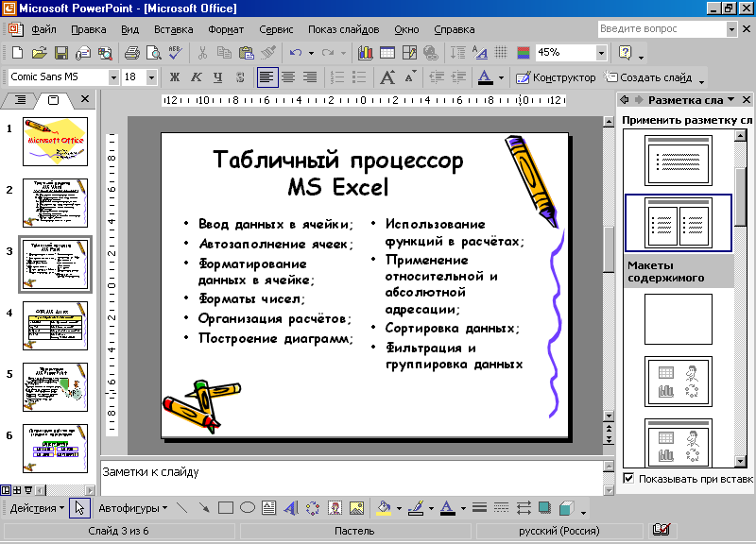Apply bulleted list formatting
This screenshot has height=544, width=756.
(x=359, y=77)
